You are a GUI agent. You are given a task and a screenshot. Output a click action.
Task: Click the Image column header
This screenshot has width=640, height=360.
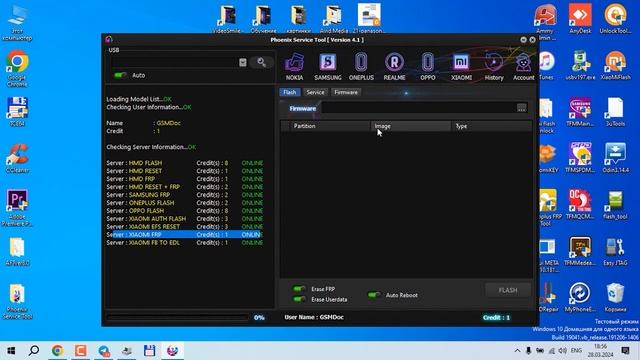coord(411,126)
